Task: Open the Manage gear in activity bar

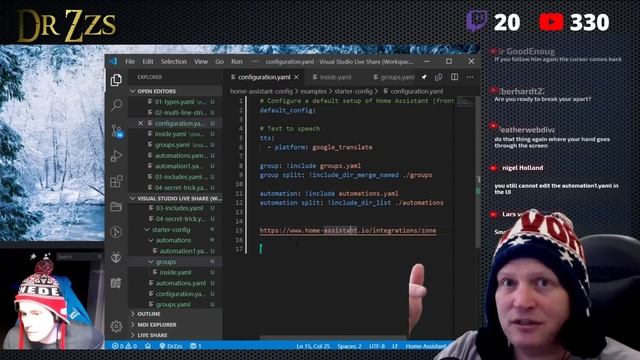Action: point(116,326)
